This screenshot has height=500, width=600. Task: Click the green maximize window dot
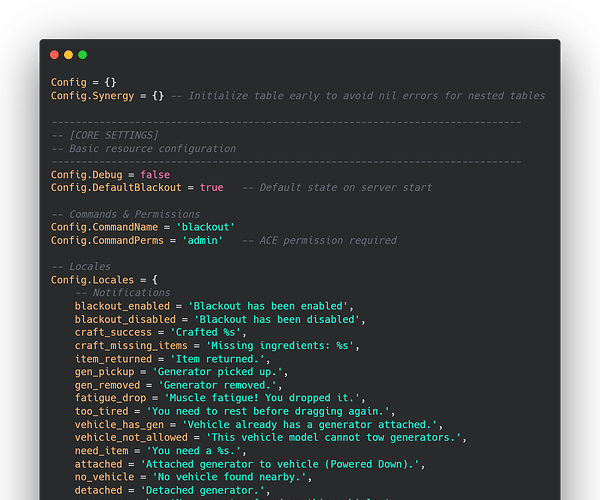(82, 54)
